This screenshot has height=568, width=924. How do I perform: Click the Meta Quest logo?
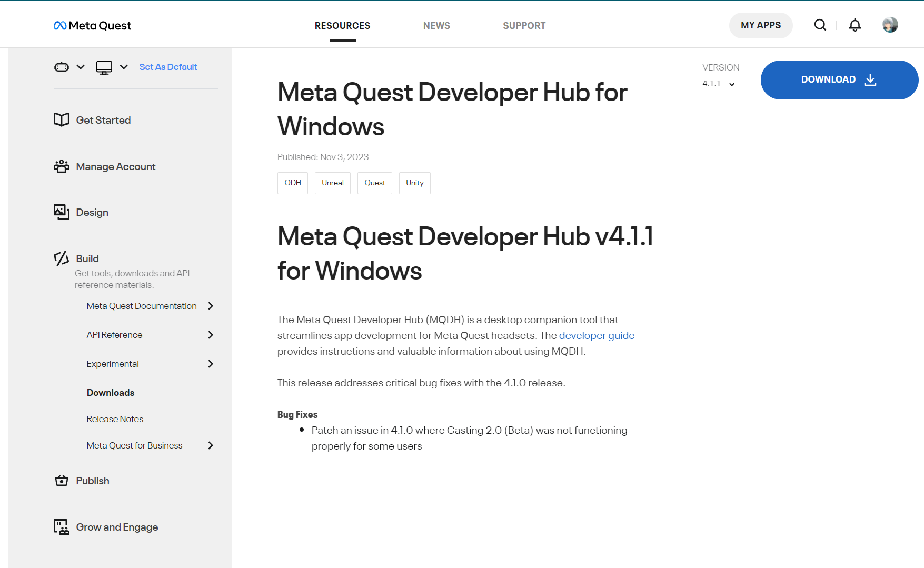pyautogui.click(x=92, y=25)
